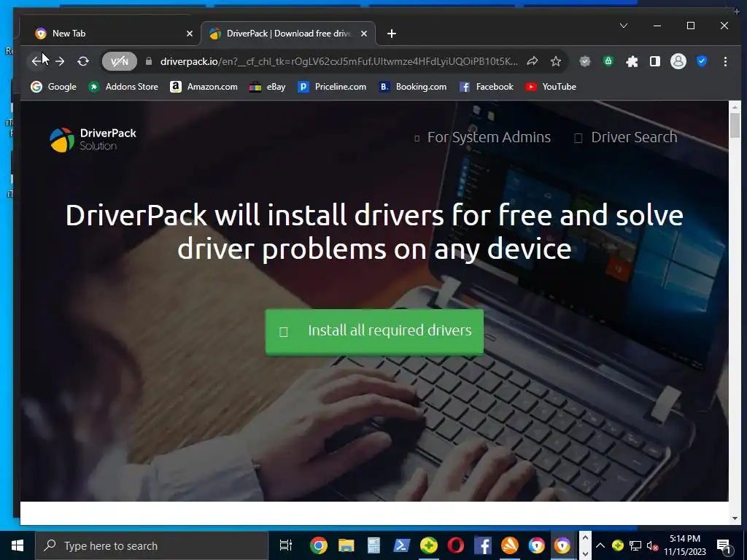Open the orange striped taskbar app

(510, 545)
